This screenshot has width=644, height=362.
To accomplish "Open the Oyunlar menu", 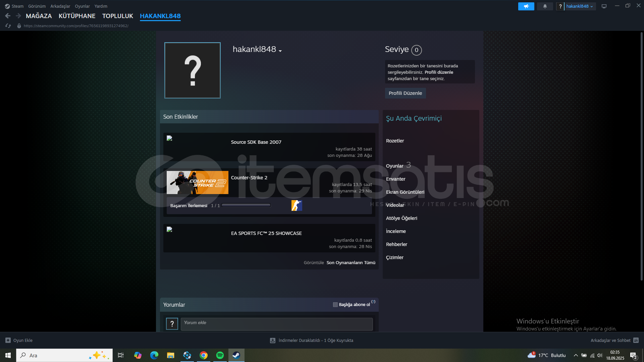I will [x=82, y=6].
